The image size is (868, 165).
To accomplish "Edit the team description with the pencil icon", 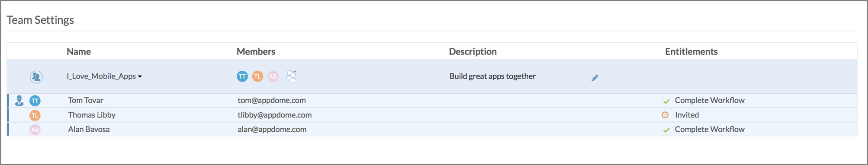I will (x=595, y=78).
